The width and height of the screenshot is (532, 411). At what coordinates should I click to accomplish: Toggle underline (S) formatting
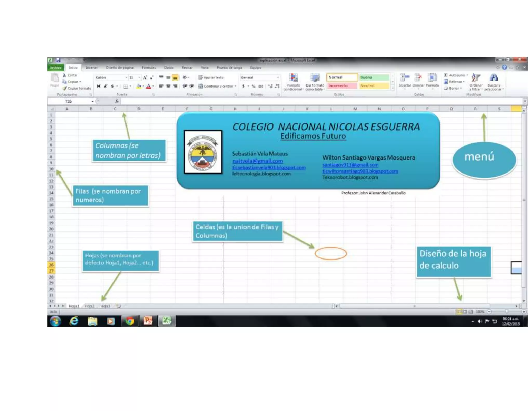point(112,86)
